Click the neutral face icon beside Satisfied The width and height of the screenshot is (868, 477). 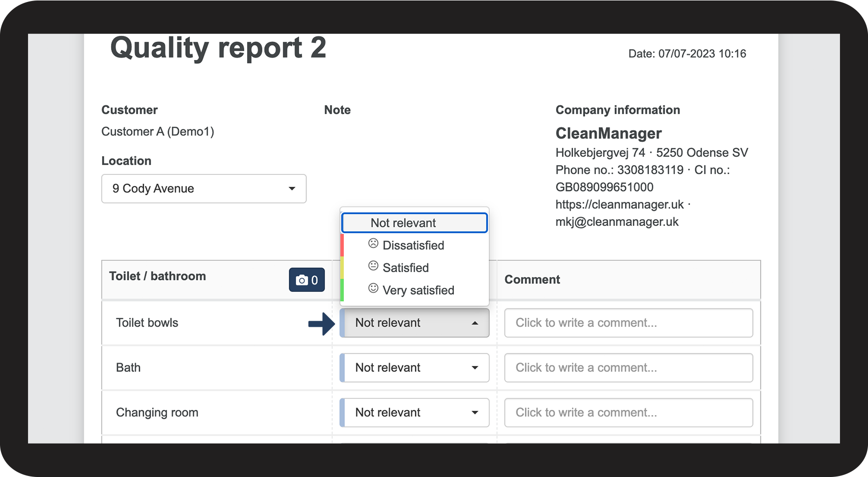pos(373,266)
